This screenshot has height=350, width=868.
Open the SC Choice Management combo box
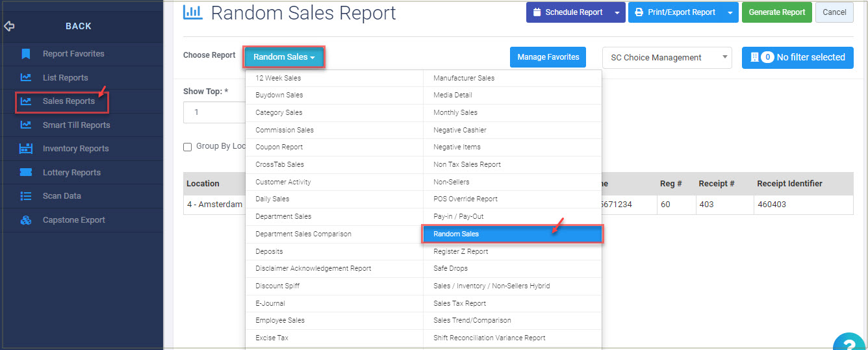[x=667, y=58]
